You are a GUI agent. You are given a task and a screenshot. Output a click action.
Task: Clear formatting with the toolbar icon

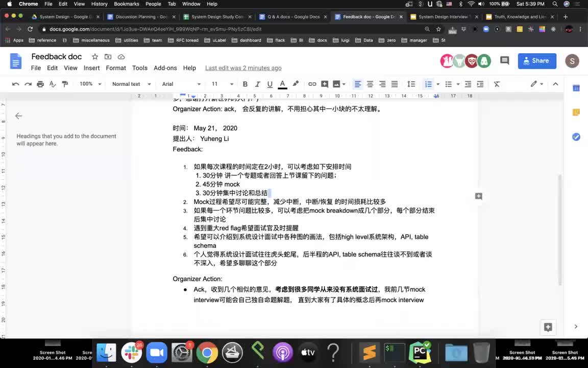click(497, 84)
